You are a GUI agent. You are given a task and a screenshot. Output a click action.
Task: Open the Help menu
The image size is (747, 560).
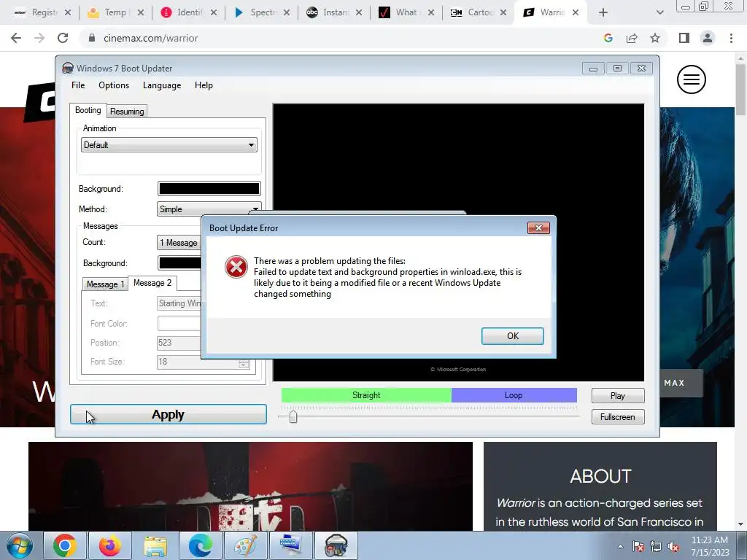[x=204, y=85]
